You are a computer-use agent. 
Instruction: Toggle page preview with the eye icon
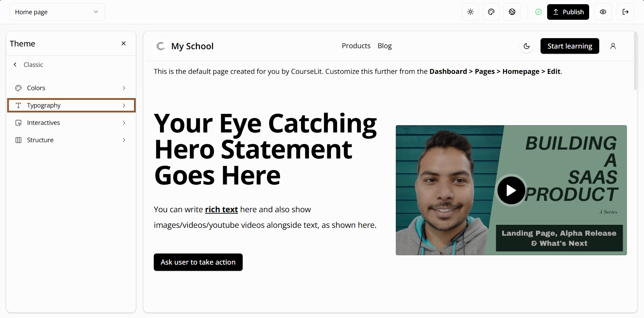point(603,11)
